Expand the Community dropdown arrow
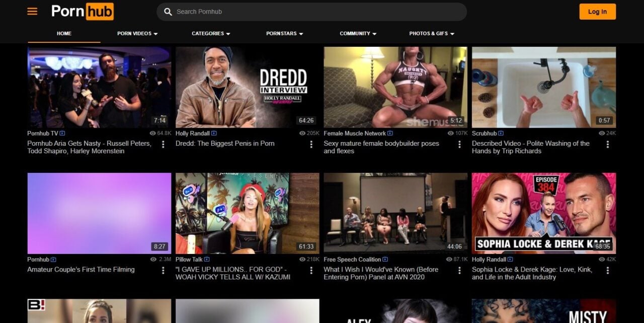644x323 pixels. (374, 34)
